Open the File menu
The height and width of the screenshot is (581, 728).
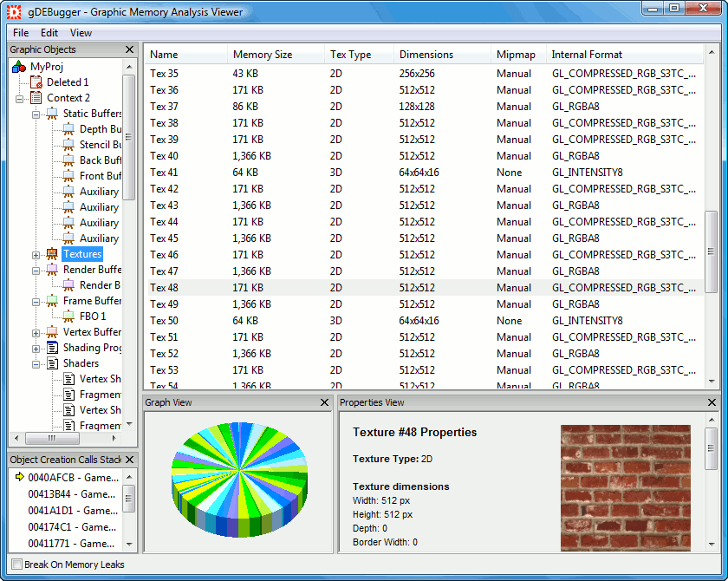point(21,33)
